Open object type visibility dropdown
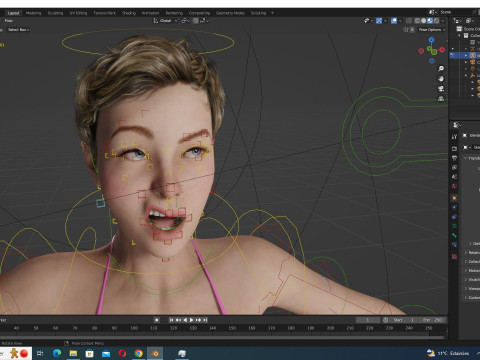 [x=368, y=21]
